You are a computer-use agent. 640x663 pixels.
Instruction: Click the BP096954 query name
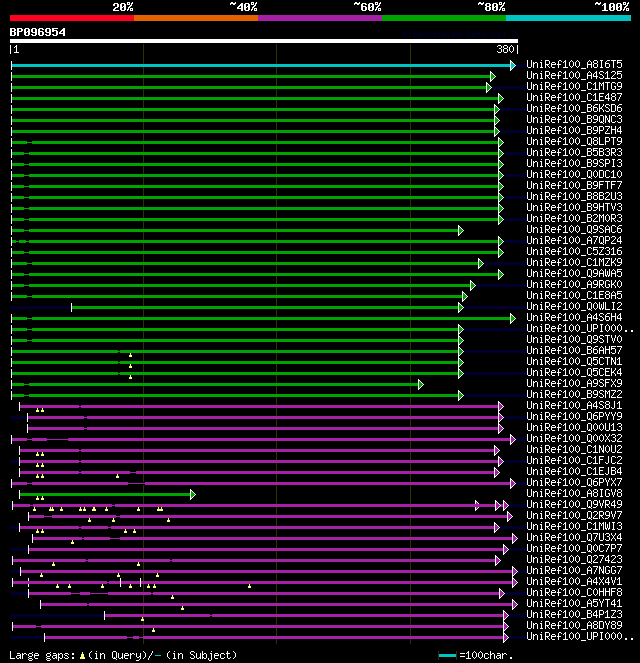(x=38, y=32)
